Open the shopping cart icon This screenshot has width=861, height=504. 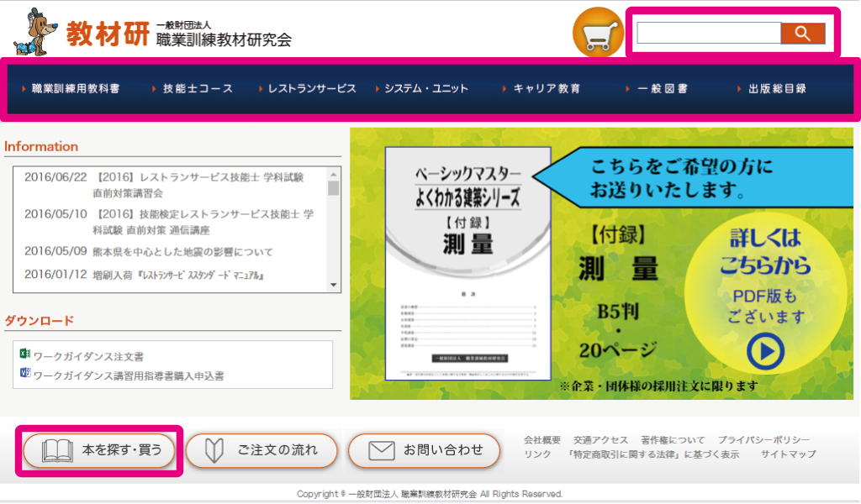(x=598, y=34)
